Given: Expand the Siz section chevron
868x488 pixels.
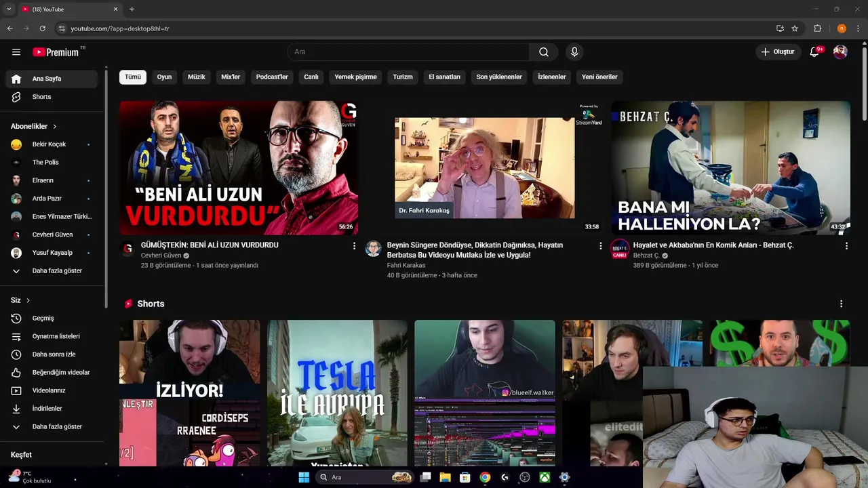Looking at the screenshot, I should [28, 300].
